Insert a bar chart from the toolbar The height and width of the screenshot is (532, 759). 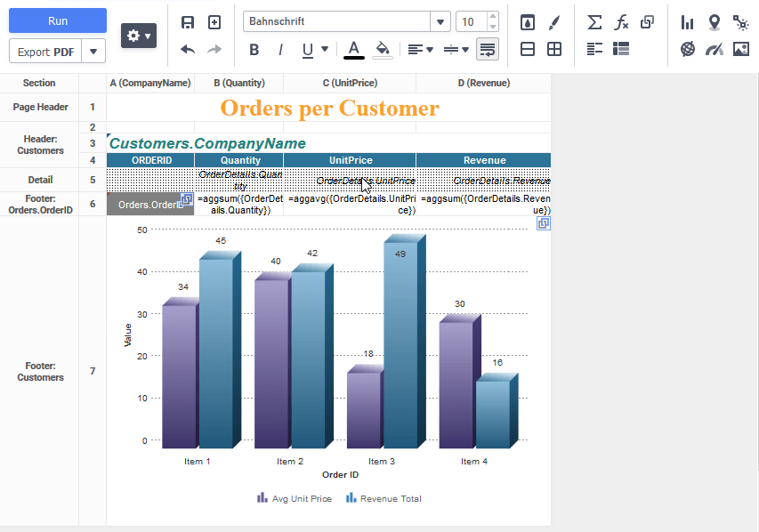tap(687, 22)
